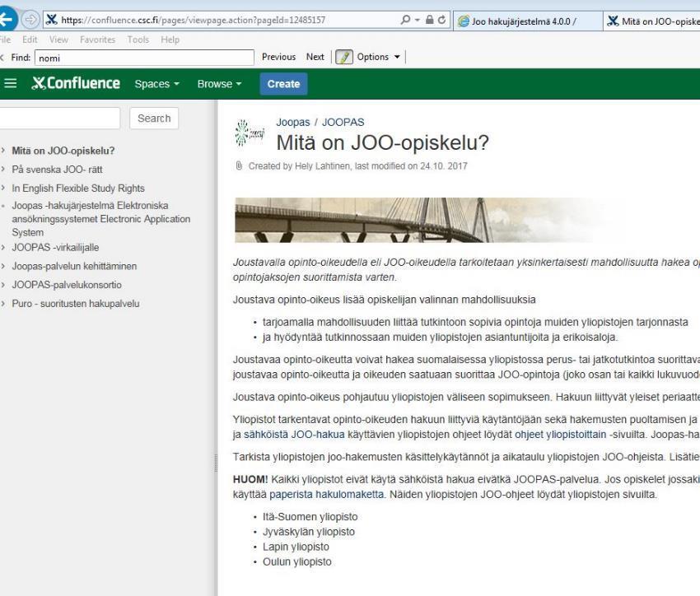Open JOOPAS -virkailijalle page
Viewport: 700px width, 596px height.
55,247
